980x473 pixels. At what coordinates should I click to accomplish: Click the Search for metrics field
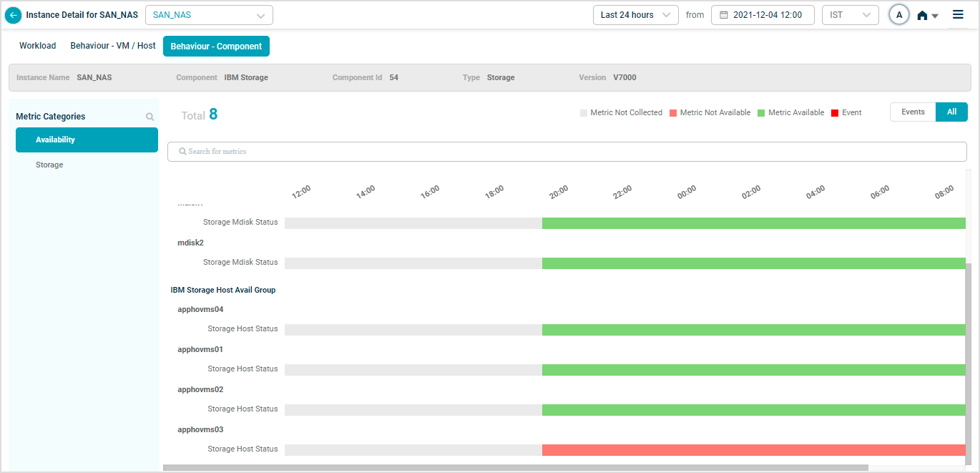567,152
